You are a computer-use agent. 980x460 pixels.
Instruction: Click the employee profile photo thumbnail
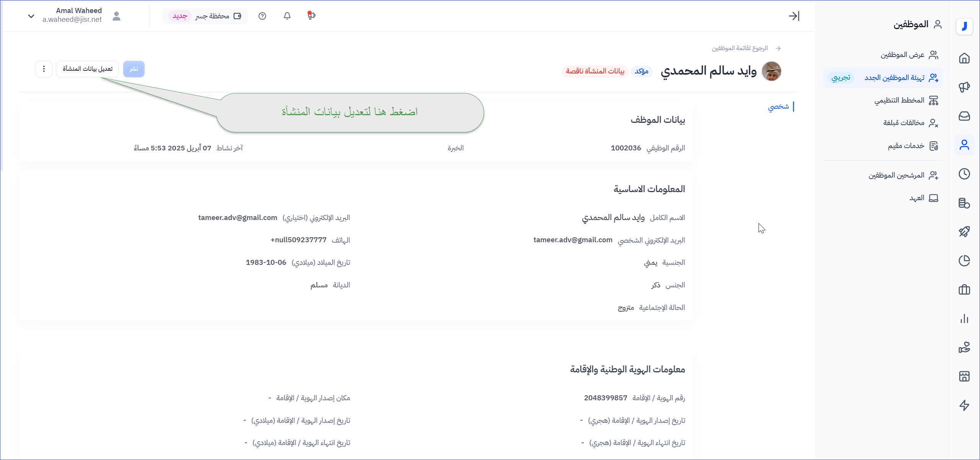771,71
